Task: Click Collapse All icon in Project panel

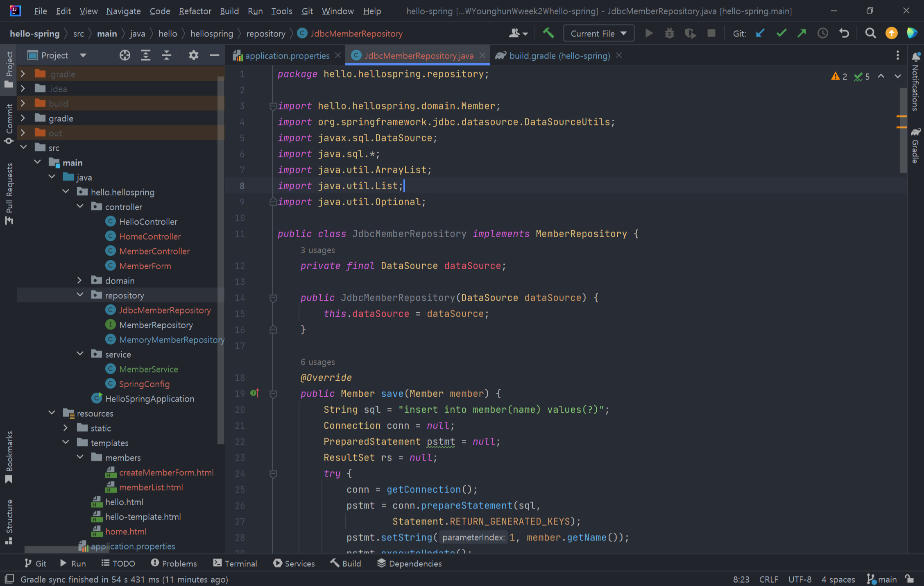Action: click(x=166, y=55)
